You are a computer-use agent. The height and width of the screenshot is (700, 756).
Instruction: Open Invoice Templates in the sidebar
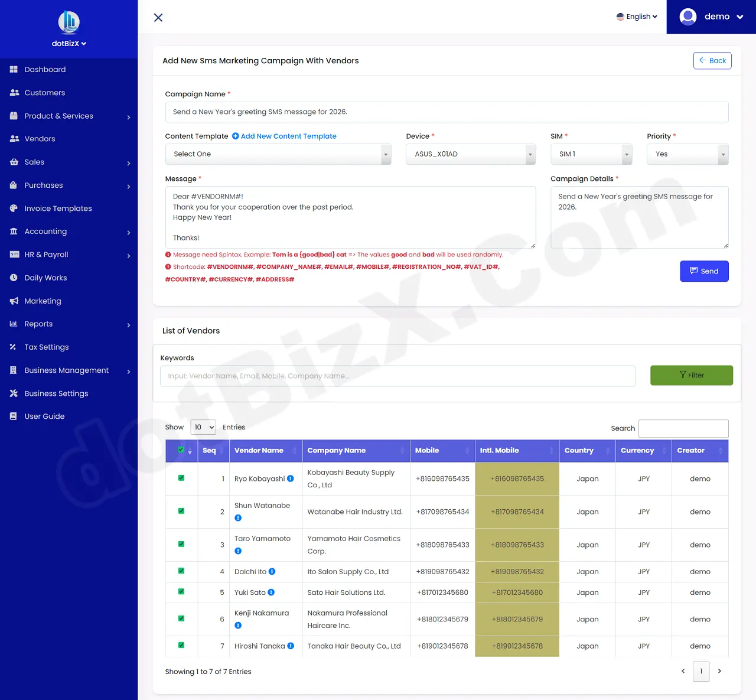click(x=13, y=208)
